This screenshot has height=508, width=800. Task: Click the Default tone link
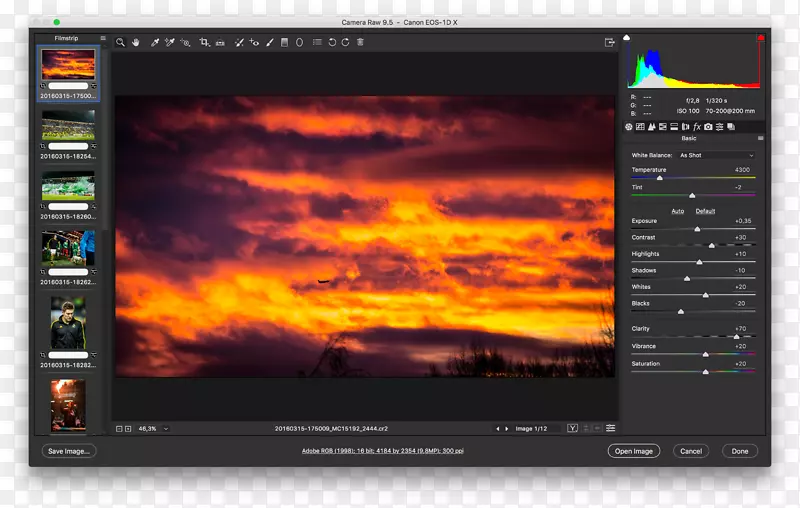[705, 211]
